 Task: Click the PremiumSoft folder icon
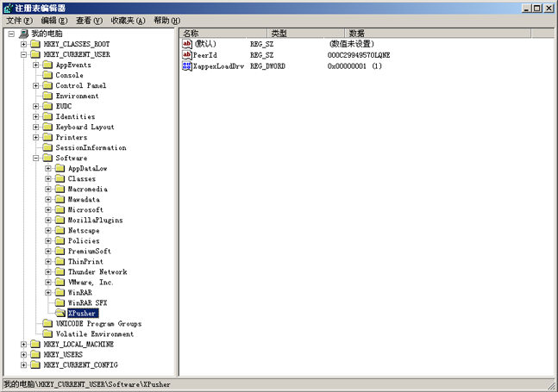[x=60, y=251]
